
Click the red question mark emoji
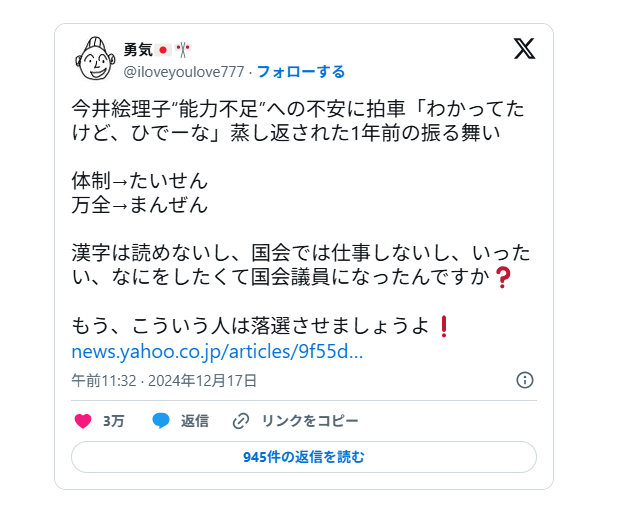click(x=503, y=277)
